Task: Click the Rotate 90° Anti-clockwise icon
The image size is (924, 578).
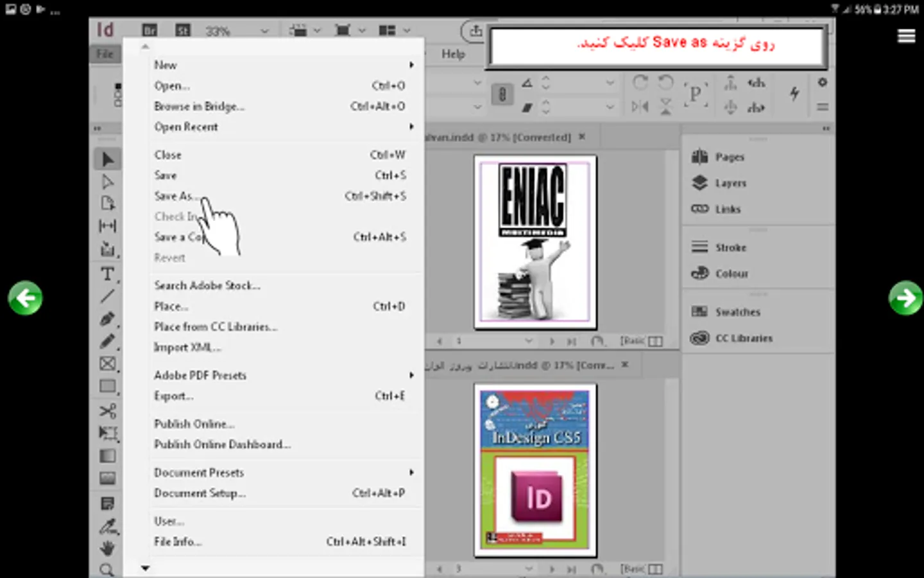Action: pos(666,82)
